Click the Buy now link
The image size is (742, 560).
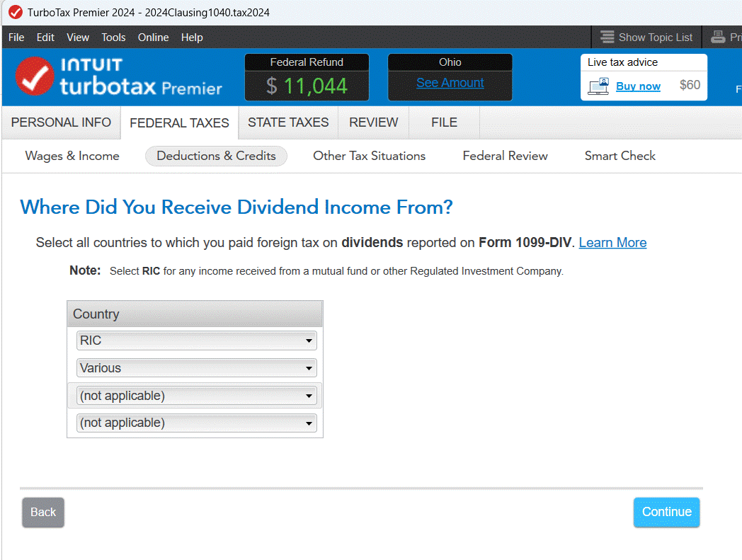click(x=638, y=86)
